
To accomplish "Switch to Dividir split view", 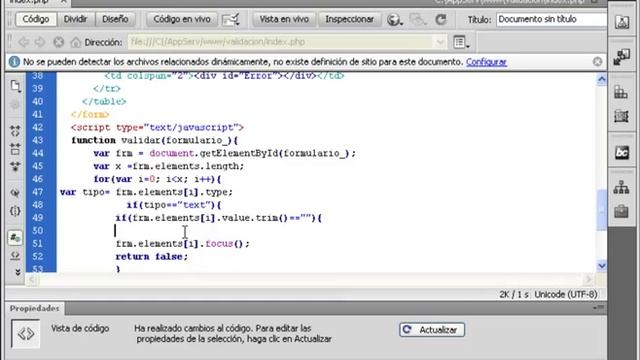I will [x=76, y=19].
